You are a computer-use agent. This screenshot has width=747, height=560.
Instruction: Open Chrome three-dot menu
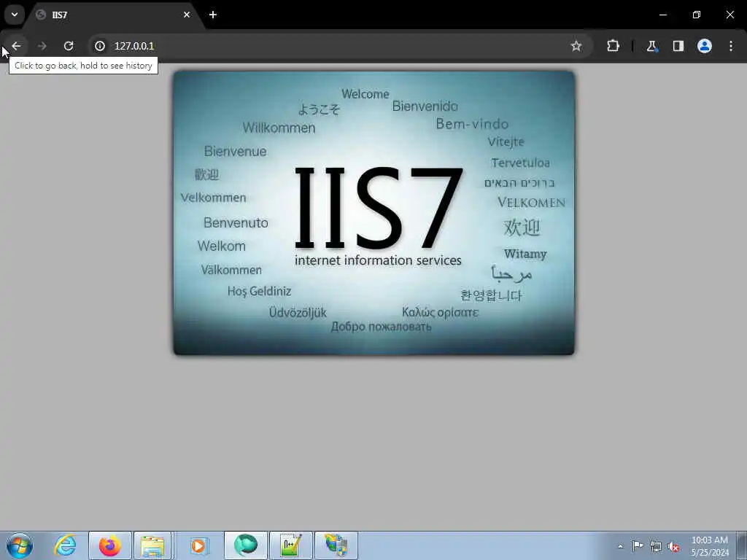(731, 46)
